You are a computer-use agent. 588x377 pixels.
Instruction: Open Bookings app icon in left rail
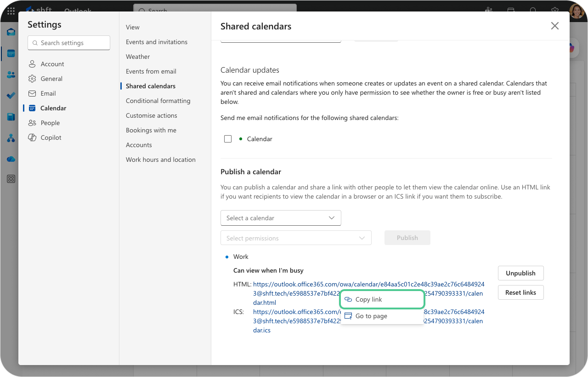[11, 117]
